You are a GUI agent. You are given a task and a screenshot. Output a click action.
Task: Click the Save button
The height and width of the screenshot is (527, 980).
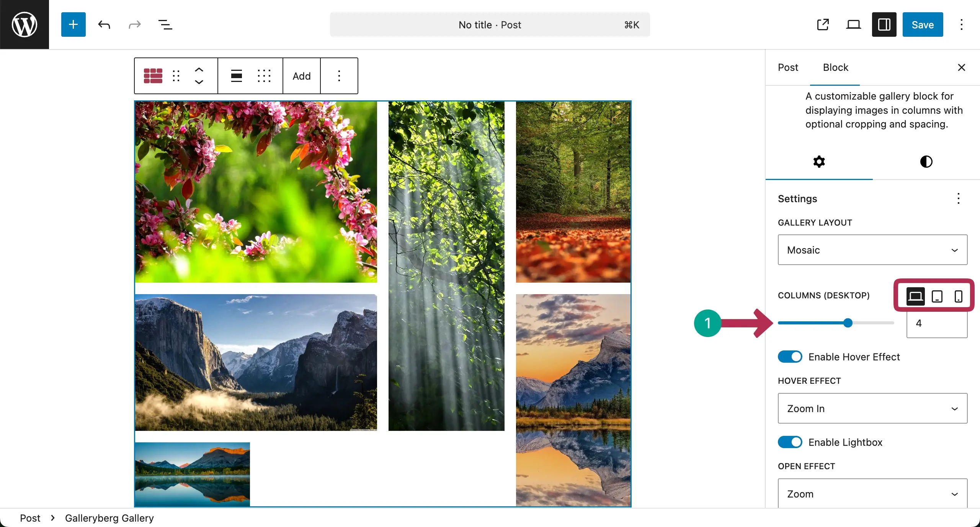click(x=922, y=25)
